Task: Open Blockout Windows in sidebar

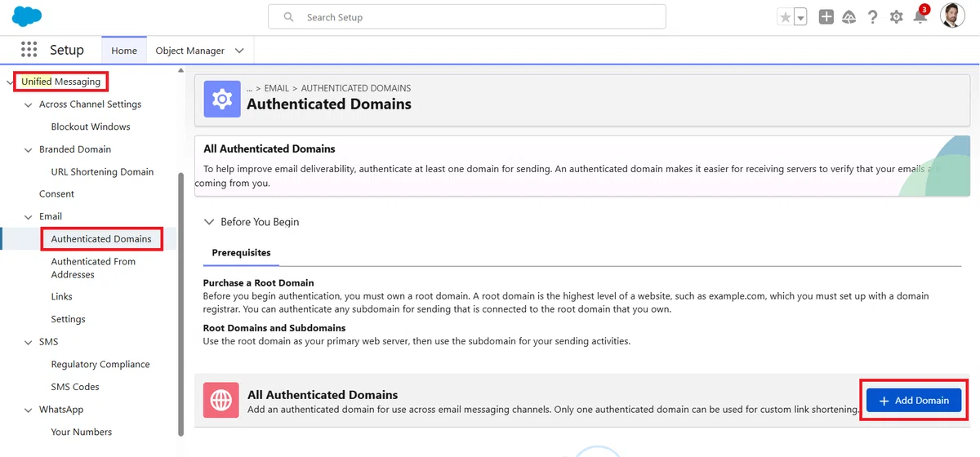Action: click(x=91, y=126)
